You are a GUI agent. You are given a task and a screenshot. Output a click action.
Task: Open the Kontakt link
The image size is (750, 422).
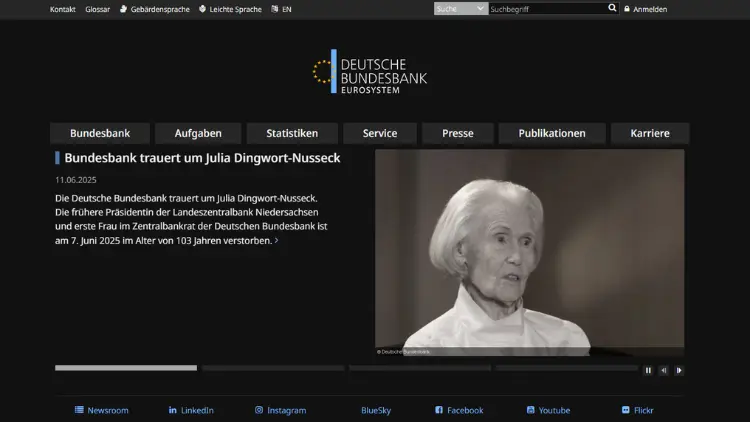(63, 9)
